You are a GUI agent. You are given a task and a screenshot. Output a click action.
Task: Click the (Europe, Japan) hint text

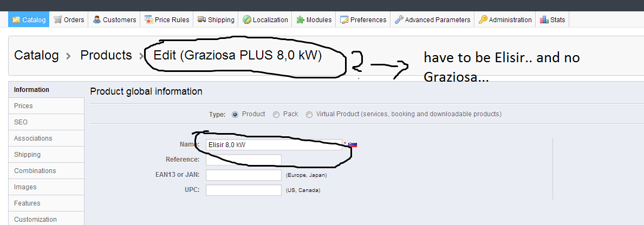coord(307,175)
